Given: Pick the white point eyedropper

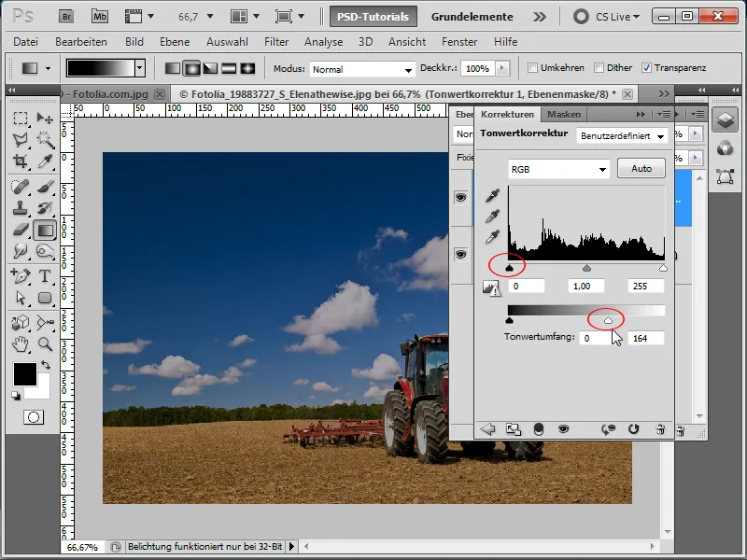Looking at the screenshot, I should pyautogui.click(x=492, y=236).
